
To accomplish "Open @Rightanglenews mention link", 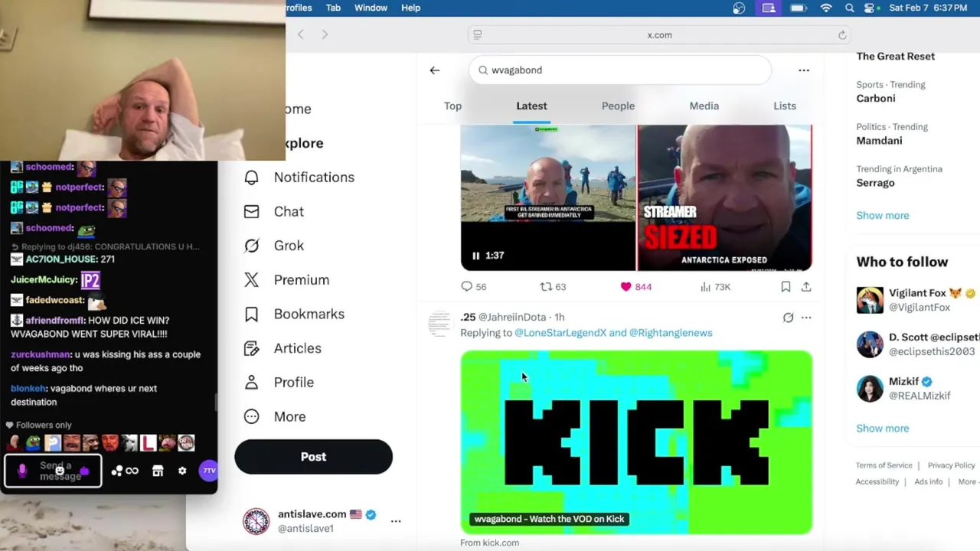I will point(671,333).
